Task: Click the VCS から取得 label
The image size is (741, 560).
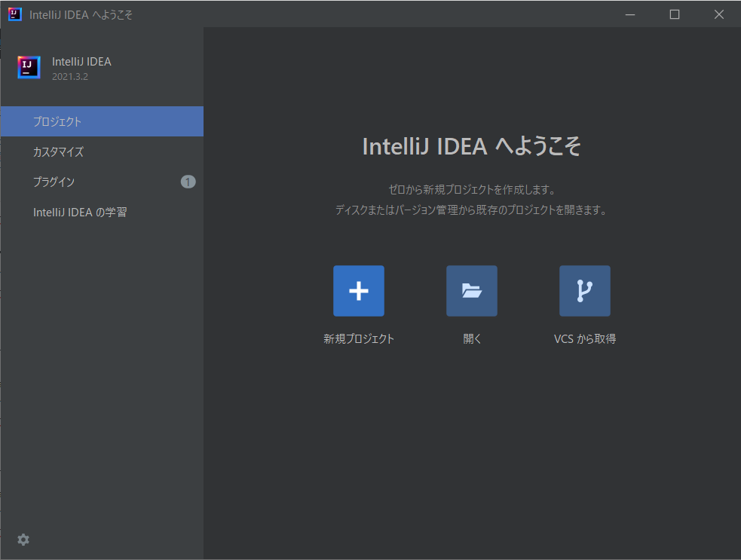Action: 584,339
